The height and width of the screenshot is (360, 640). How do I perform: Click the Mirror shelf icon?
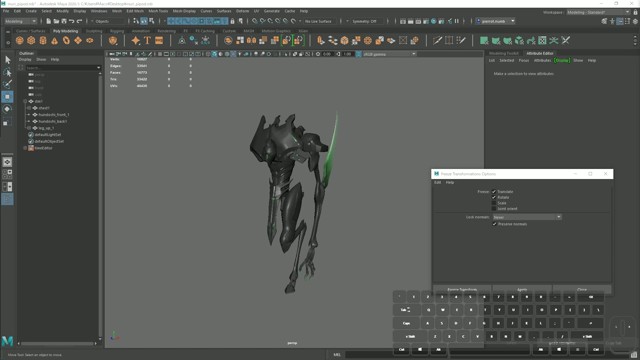(x=251, y=40)
